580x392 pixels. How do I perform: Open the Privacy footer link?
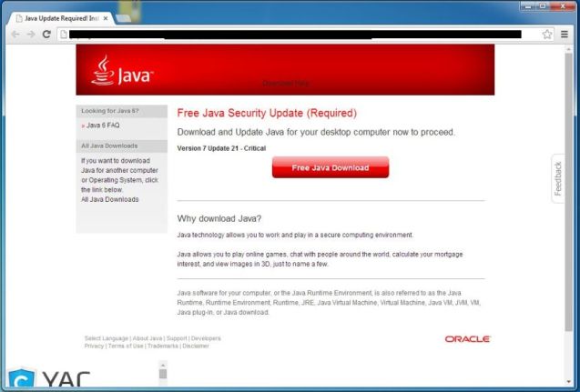[94, 347]
